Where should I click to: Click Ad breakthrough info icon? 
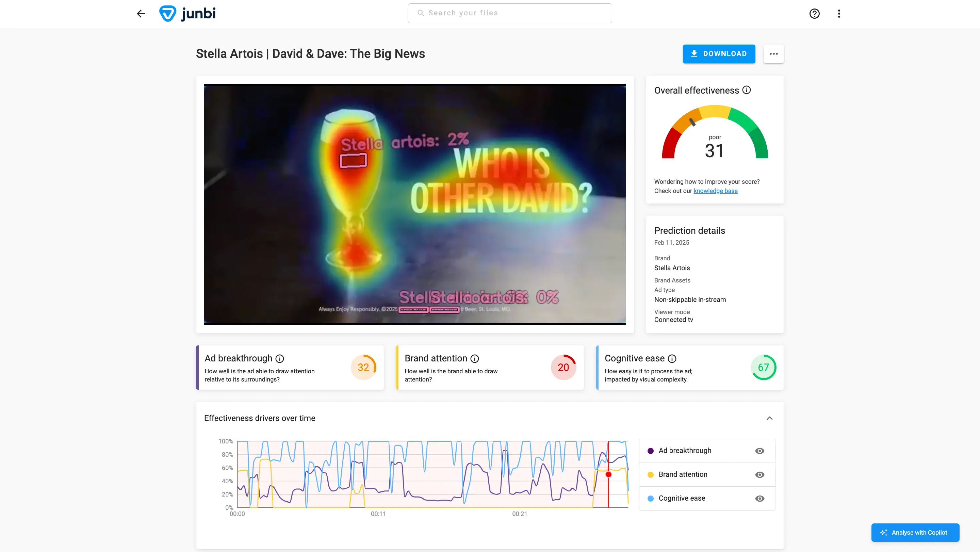pyautogui.click(x=280, y=358)
